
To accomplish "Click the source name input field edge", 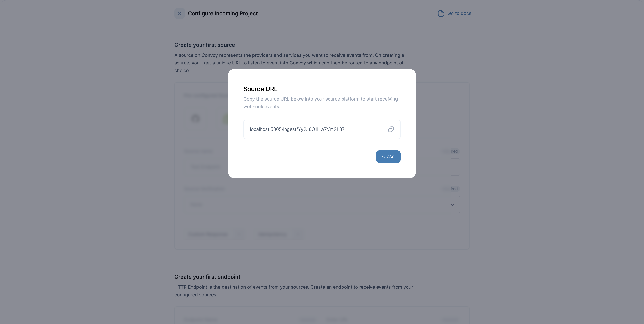I will point(455,167).
